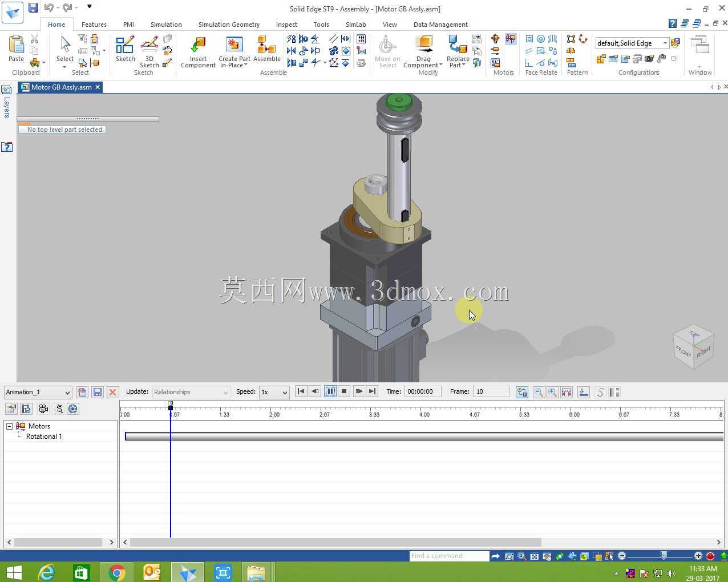Open the default,Solid Edge configuration dropdown

665,43
